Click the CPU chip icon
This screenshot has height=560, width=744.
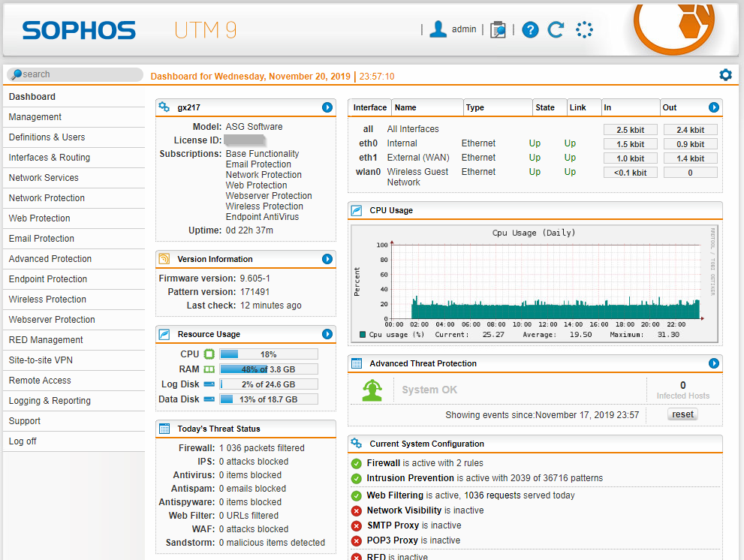pos(209,354)
